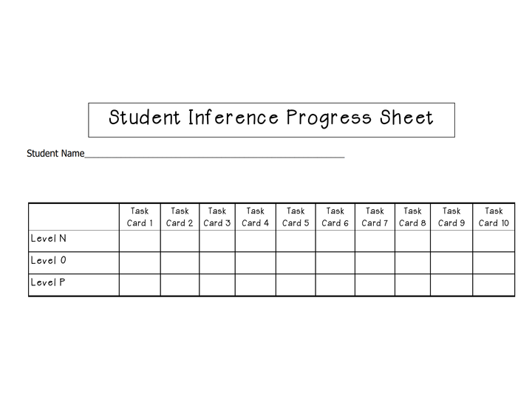Viewport: 532px width, 411px height.
Task: Click the Task Card 7 column header
Action: [x=375, y=217]
